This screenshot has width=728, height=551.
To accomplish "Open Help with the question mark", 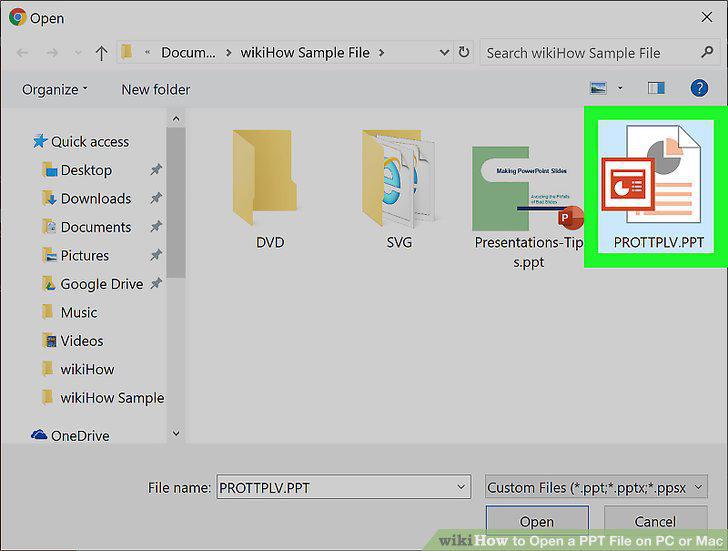I will [x=699, y=88].
